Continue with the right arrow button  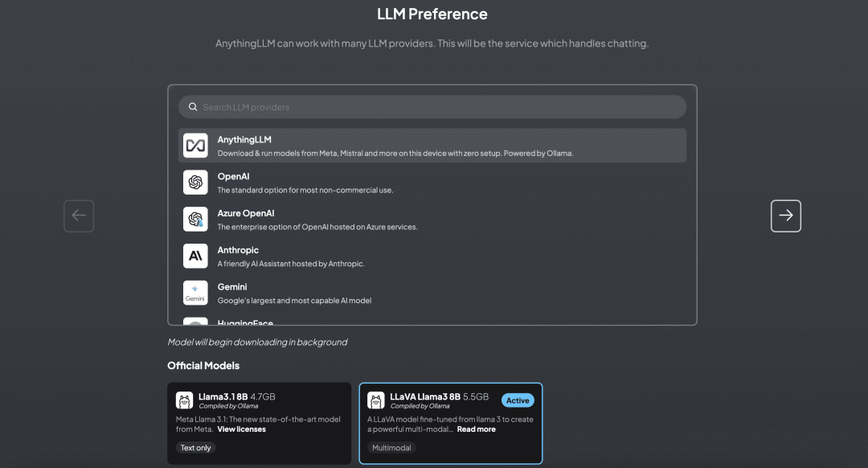785,216
